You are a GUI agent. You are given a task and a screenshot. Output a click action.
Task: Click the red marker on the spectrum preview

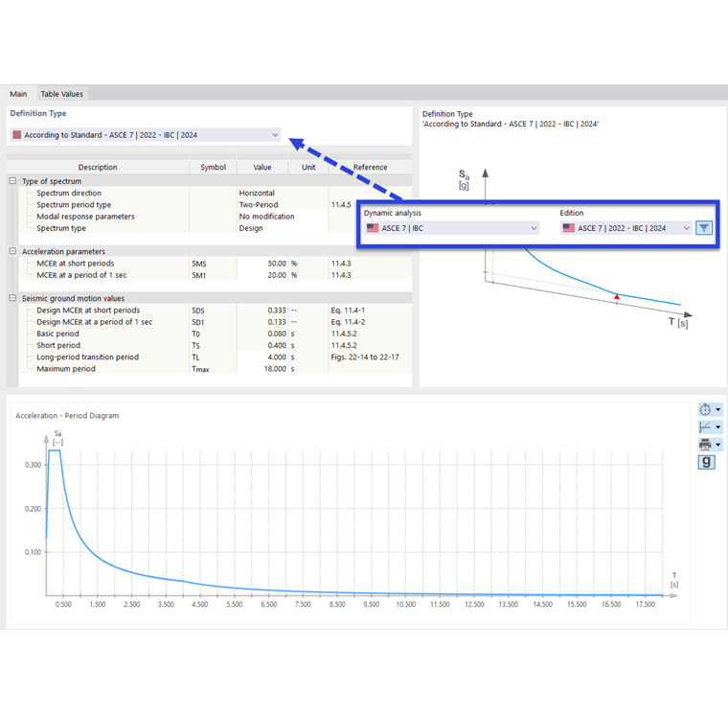(x=617, y=296)
